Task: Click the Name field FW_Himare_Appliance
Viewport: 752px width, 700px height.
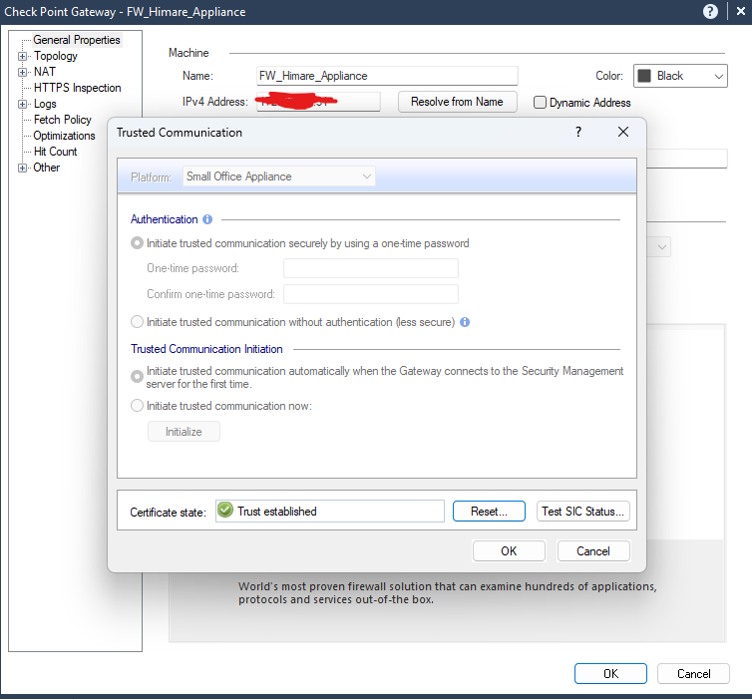Action: point(387,76)
